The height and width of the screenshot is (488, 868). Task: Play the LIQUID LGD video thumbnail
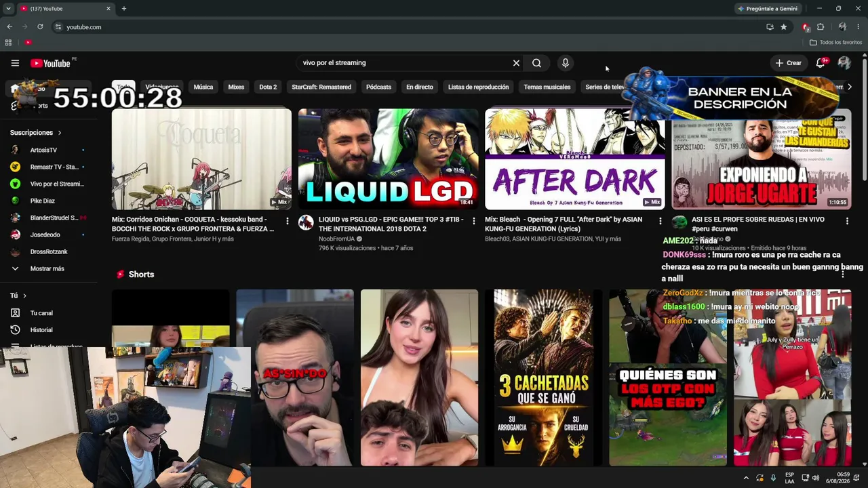[x=388, y=159]
